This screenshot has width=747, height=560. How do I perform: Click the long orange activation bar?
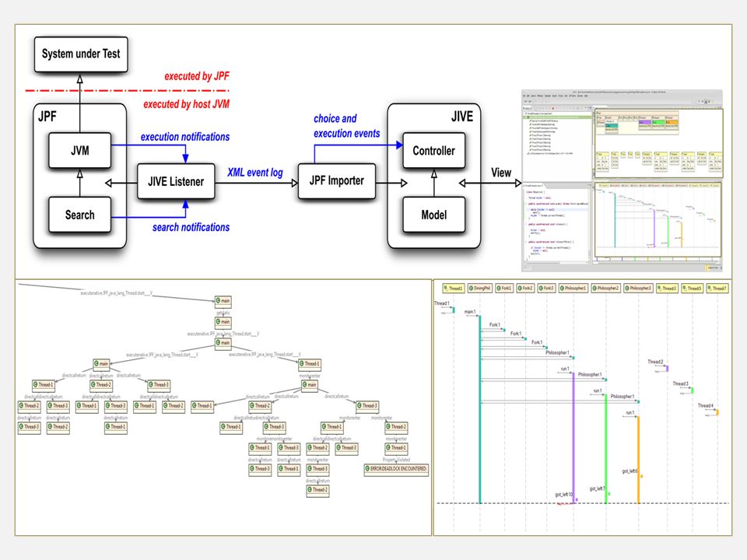click(638, 460)
